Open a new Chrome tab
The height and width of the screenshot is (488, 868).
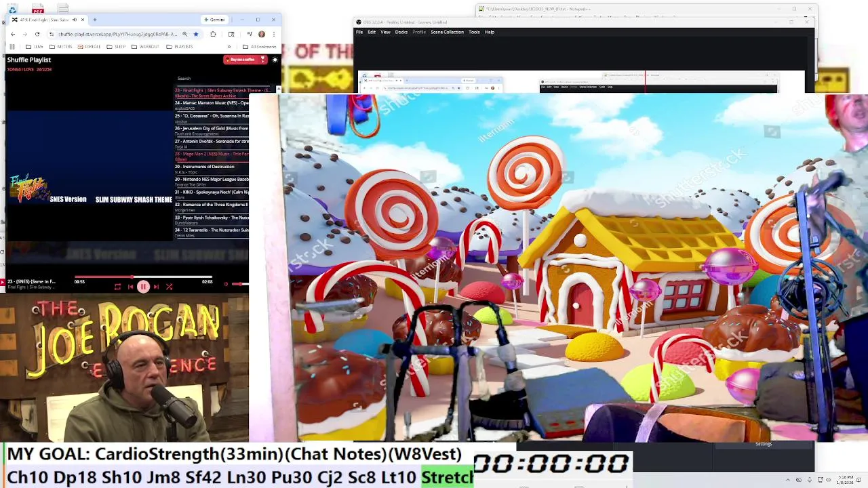click(x=95, y=20)
